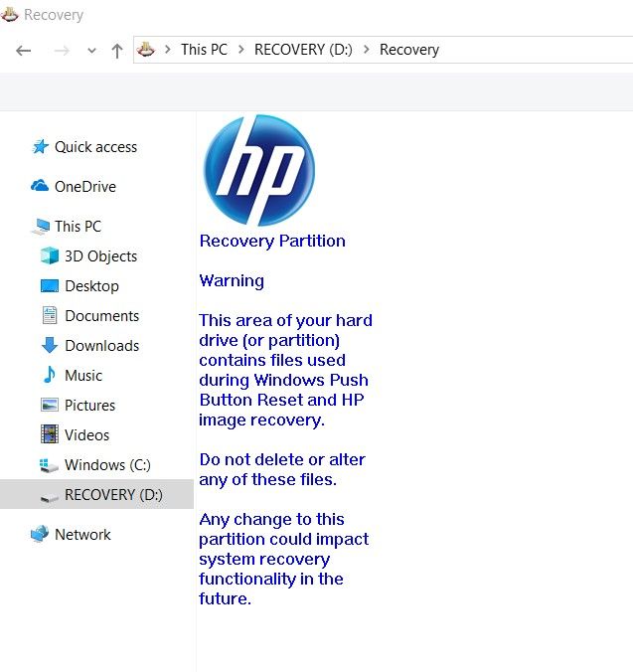Open Documents in sidebar
The height and width of the screenshot is (672, 633).
(102, 316)
